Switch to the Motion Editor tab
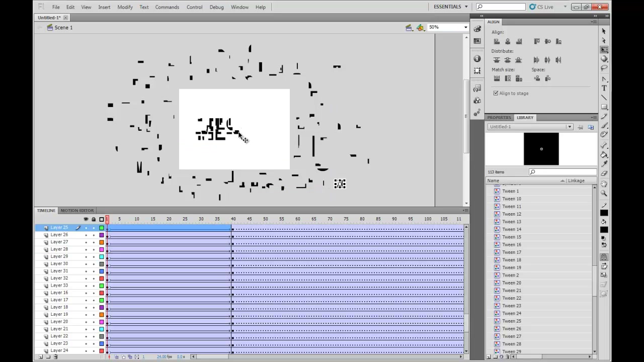644x362 pixels. click(x=77, y=211)
